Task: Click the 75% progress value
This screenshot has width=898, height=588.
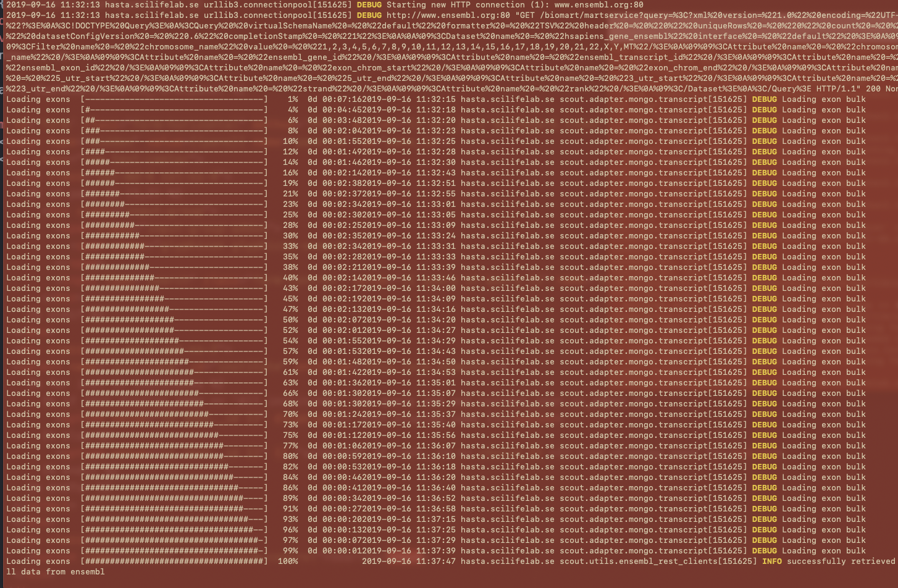Action: 290,435
